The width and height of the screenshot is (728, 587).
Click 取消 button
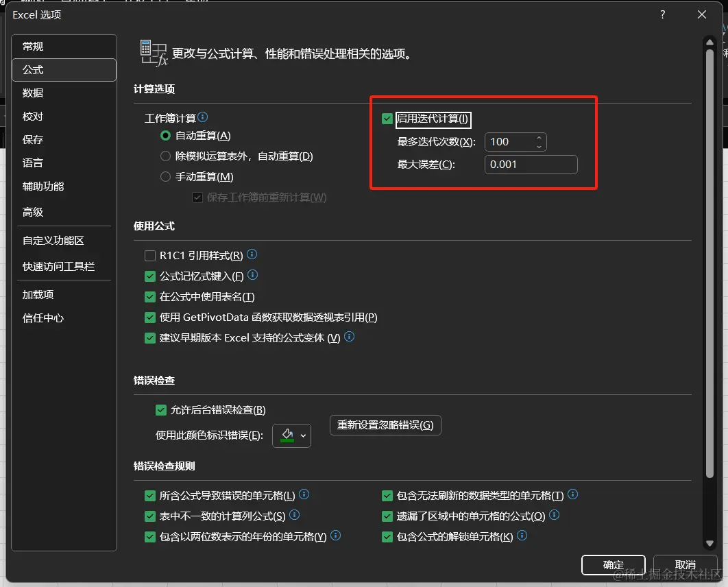[685, 564]
